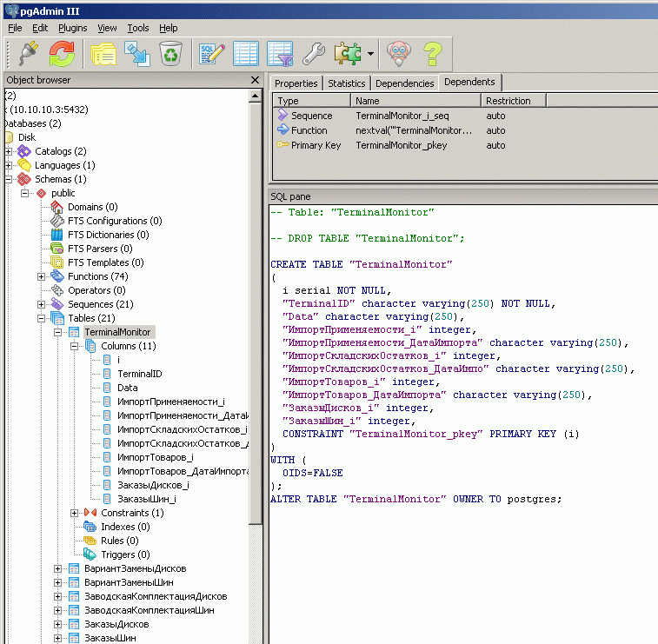This screenshot has height=644, width=658.
Task: Collapse the Schemas (1) node
Action: [x=8, y=179]
